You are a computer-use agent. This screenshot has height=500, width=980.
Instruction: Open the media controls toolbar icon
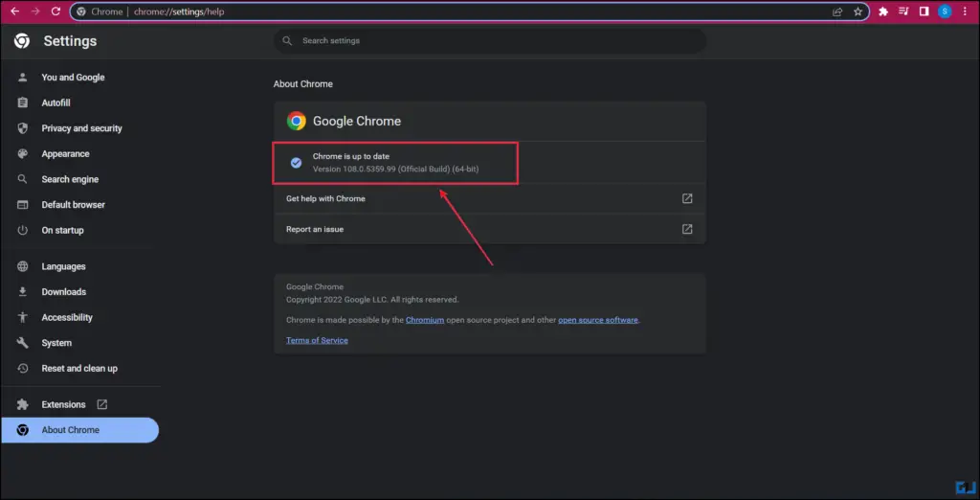(x=903, y=11)
